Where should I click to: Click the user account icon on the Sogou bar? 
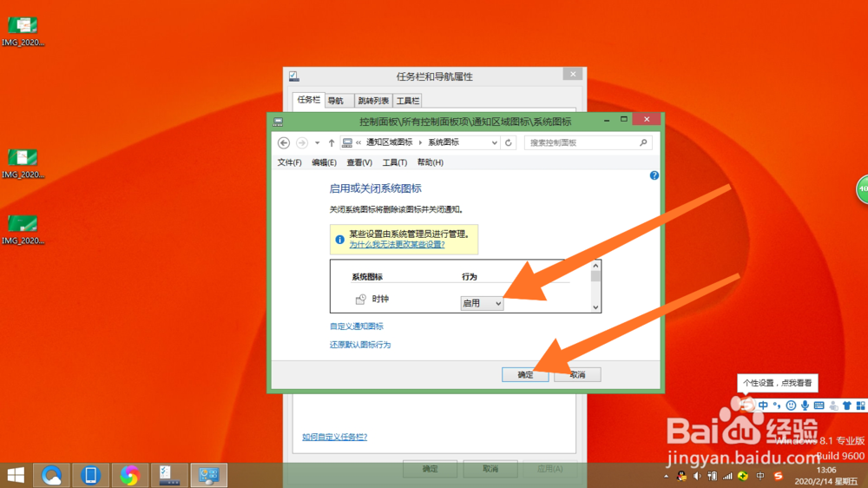pos(833,406)
